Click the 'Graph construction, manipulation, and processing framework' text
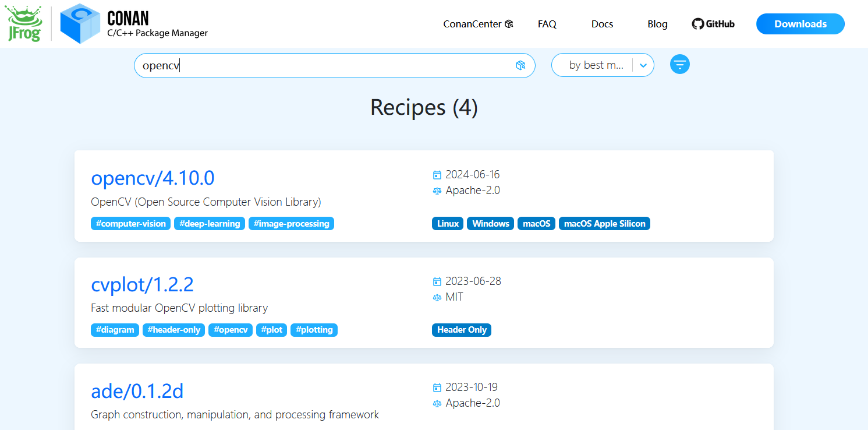 (x=235, y=415)
